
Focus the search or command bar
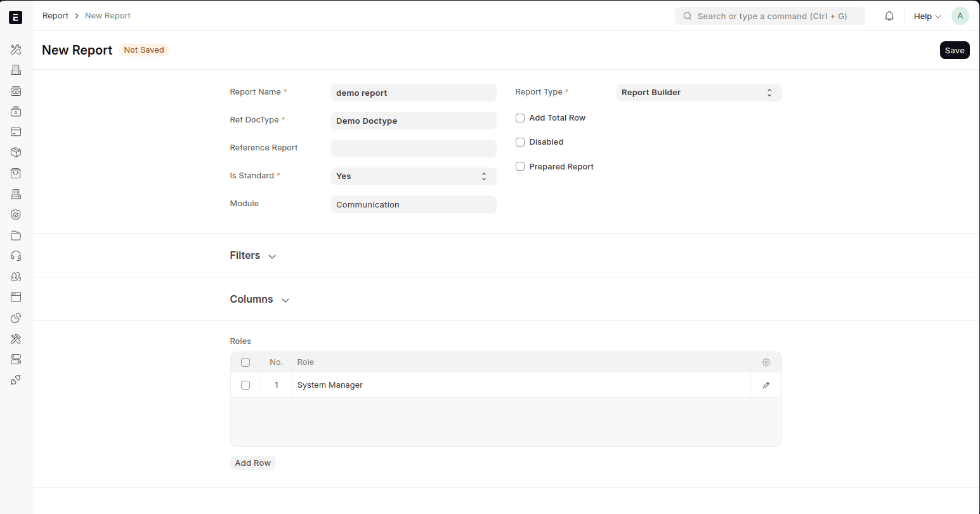[770, 16]
